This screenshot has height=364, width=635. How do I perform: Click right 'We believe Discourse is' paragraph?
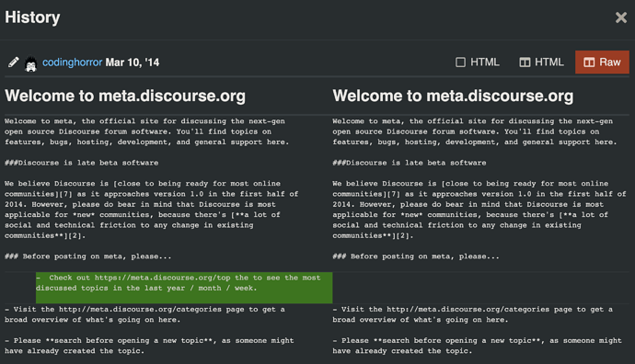[x=479, y=210]
